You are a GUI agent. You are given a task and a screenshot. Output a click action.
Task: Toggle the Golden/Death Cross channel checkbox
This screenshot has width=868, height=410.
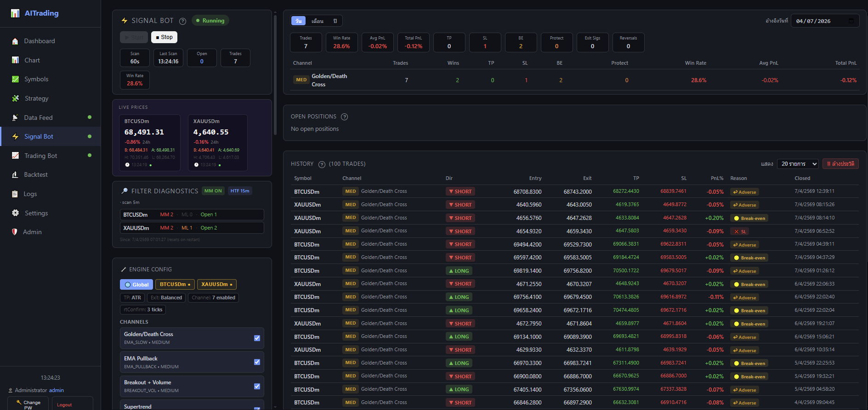(x=257, y=338)
